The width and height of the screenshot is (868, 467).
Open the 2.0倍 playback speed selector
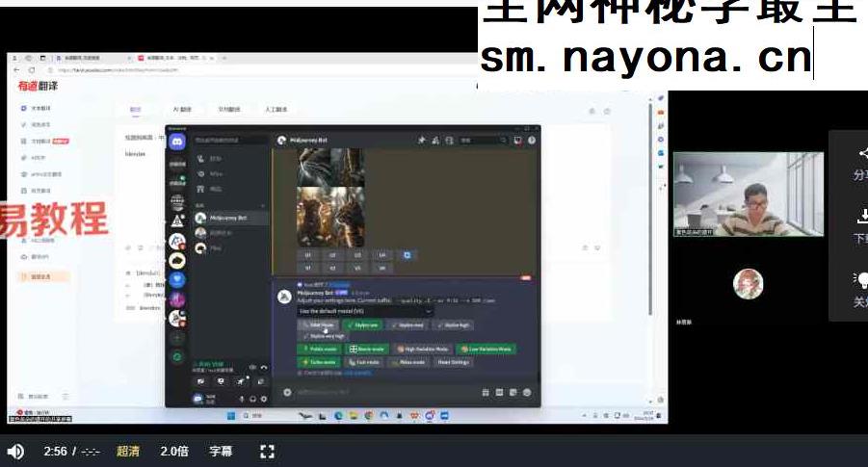coord(173,452)
